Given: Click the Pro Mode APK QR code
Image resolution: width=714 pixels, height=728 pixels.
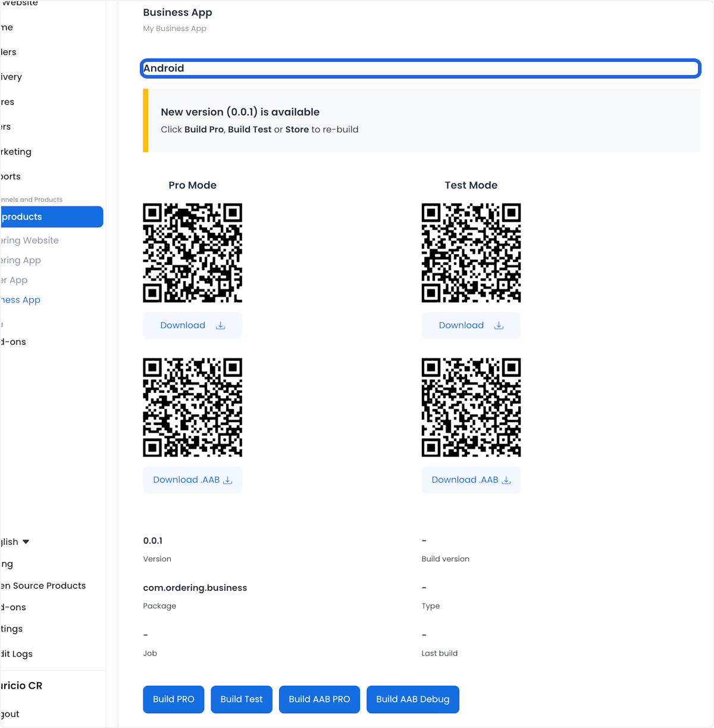Looking at the screenshot, I should [x=192, y=253].
